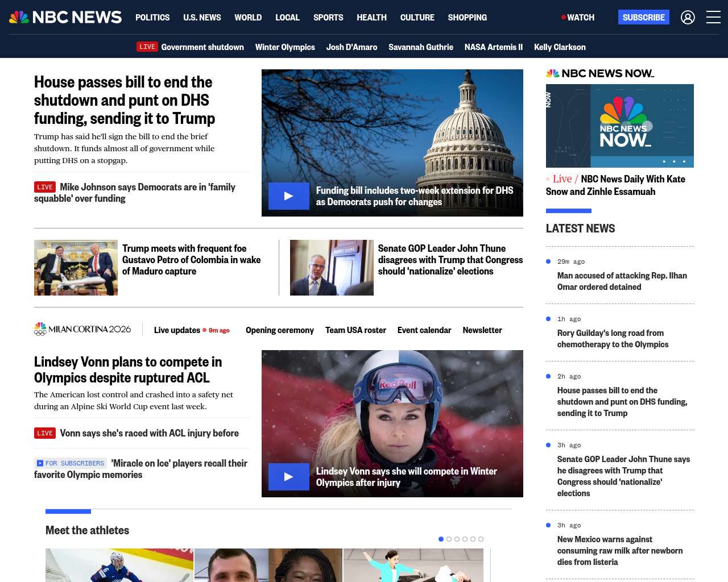This screenshot has height=582, width=728.
Task: Play the Lindsey Vonn injury video
Action: point(289,477)
